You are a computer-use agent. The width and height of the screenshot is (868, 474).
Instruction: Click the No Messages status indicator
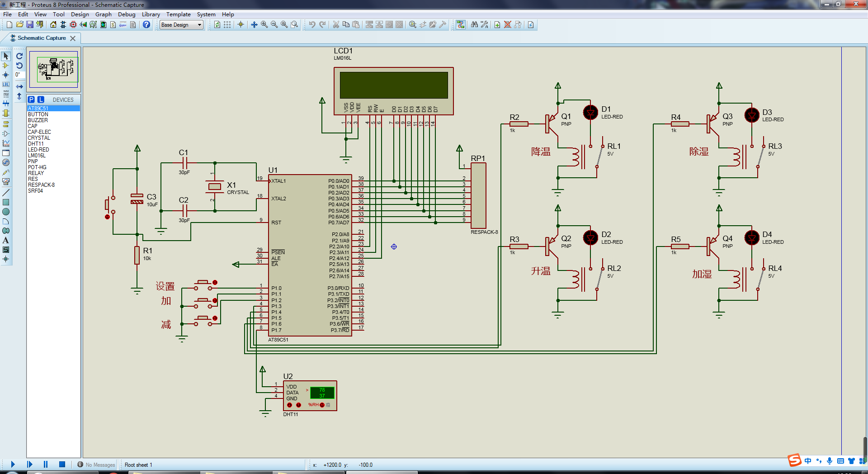(96, 465)
